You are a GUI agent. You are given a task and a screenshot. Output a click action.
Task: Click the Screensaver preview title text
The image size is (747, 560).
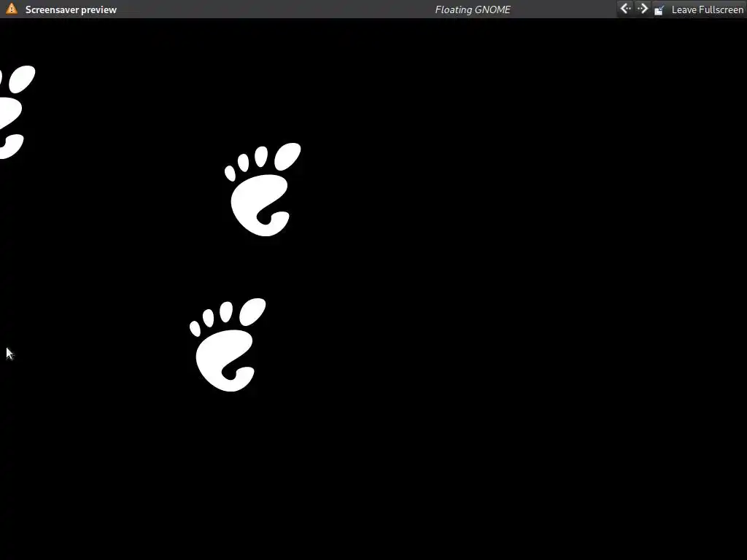pos(71,9)
